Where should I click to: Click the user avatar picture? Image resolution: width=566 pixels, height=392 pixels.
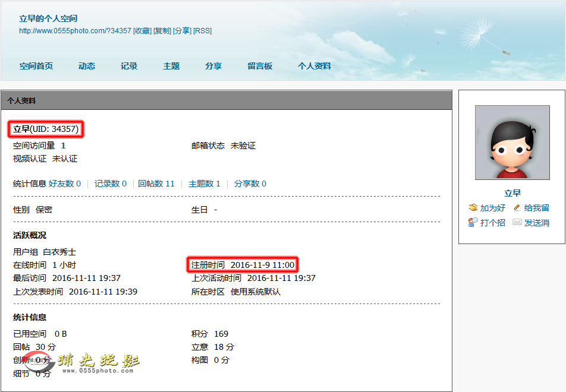[x=512, y=143]
